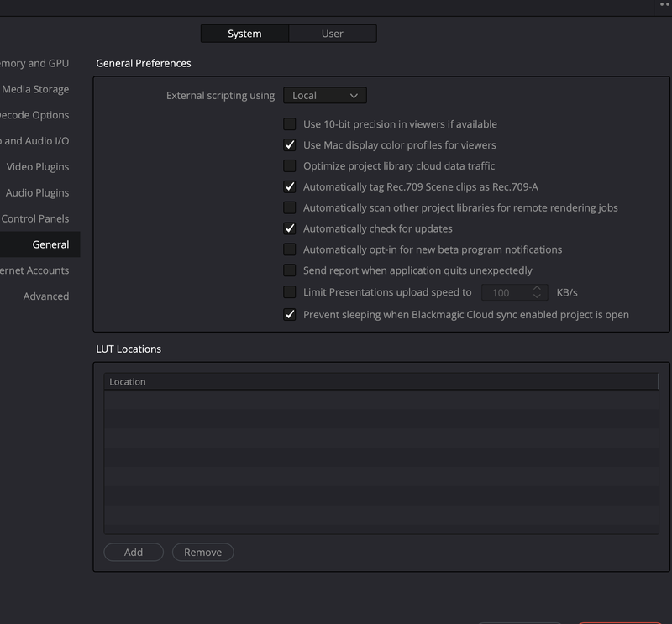Click the Remove button

pos(202,552)
